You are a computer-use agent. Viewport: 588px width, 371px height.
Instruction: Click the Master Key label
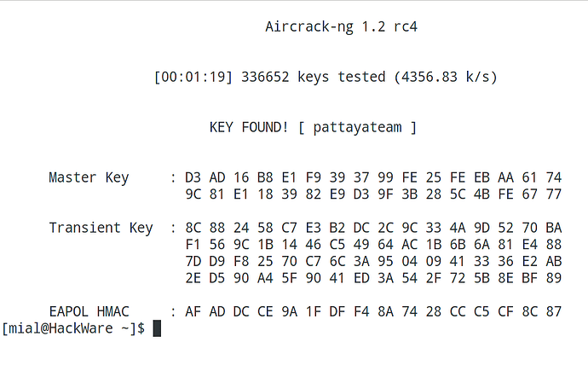[89, 177]
